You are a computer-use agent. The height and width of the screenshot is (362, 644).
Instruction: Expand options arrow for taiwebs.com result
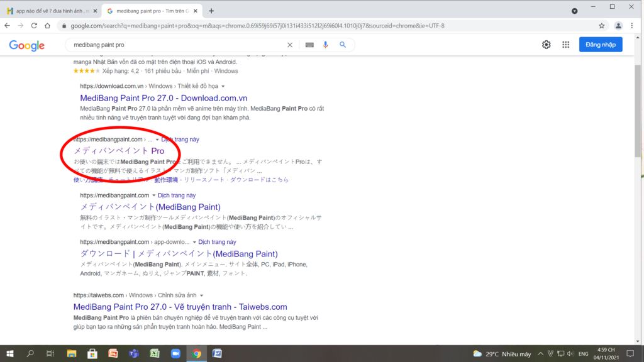click(201, 295)
